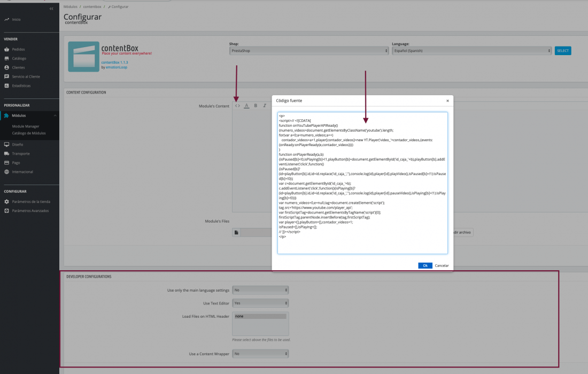
Task: Click the Inicio trend-line icon
Action: coord(6,19)
